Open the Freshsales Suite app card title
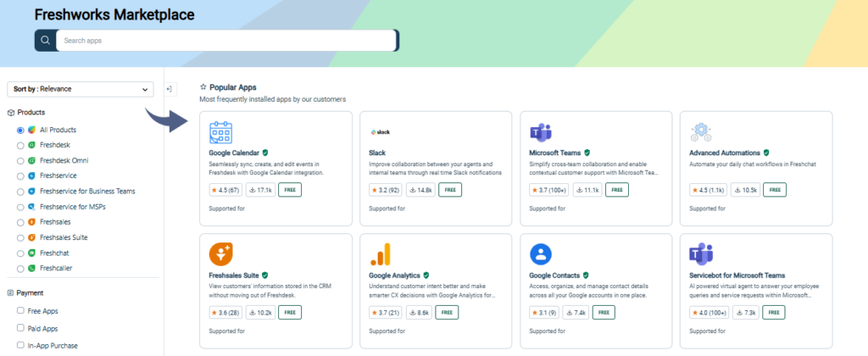868x356 pixels. tap(235, 275)
